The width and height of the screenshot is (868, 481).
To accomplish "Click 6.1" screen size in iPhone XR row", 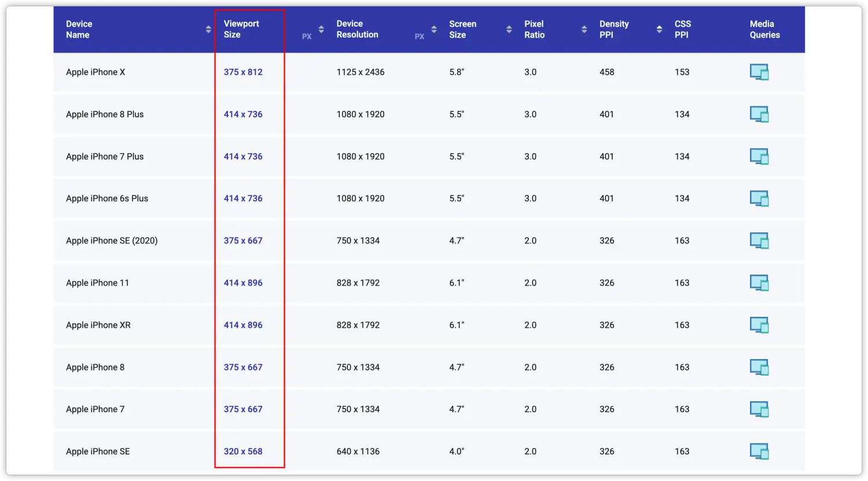I will coord(457,325).
